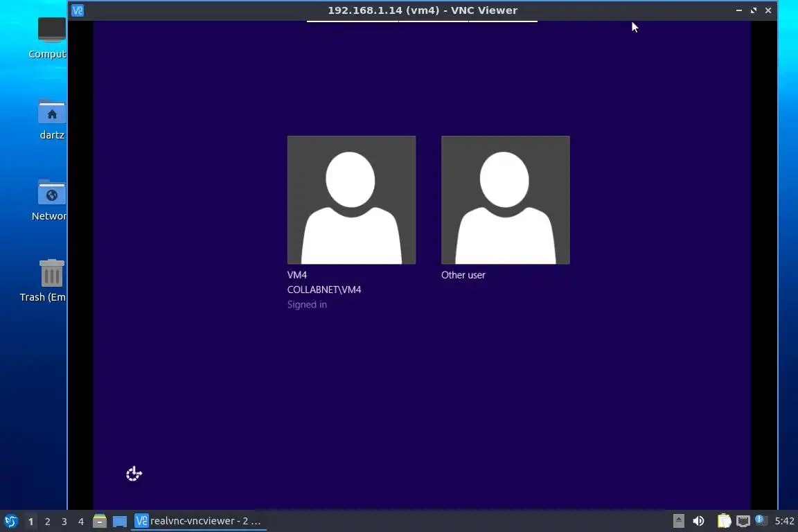
Task: Switch to workspace 1
Action: tap(30, 522)
